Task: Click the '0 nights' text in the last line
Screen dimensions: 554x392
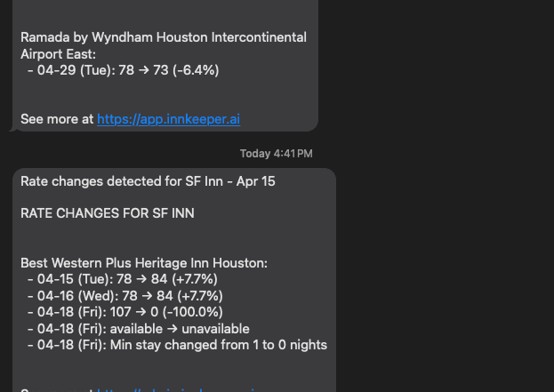Action: pyautogui.click(x=301, y=345)
